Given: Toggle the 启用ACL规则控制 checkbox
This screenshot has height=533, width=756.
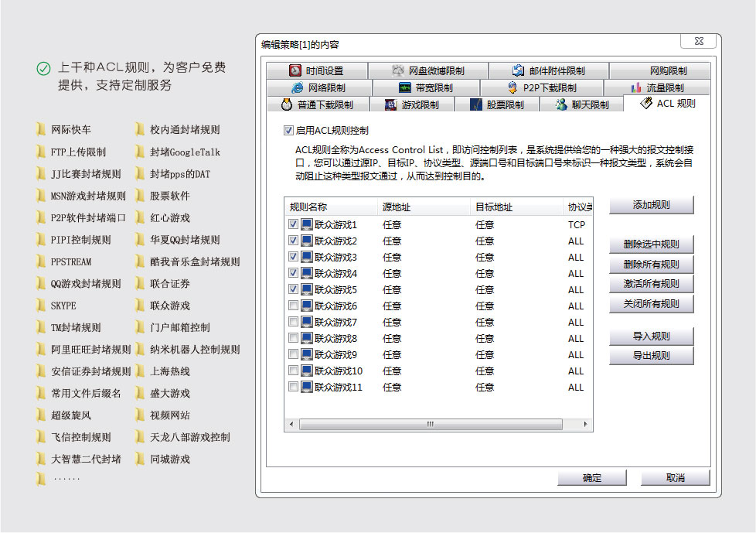Looking at the screenshot, I should point(288,130).
